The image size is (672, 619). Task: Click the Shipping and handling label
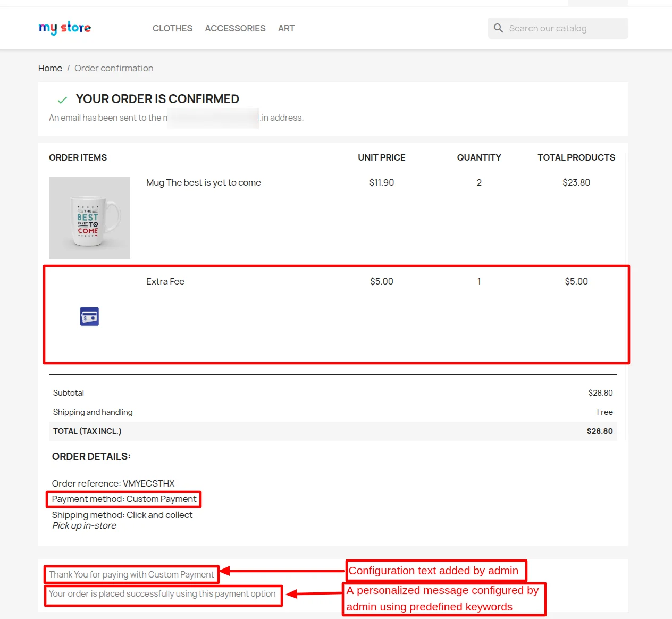pos(93,412)
